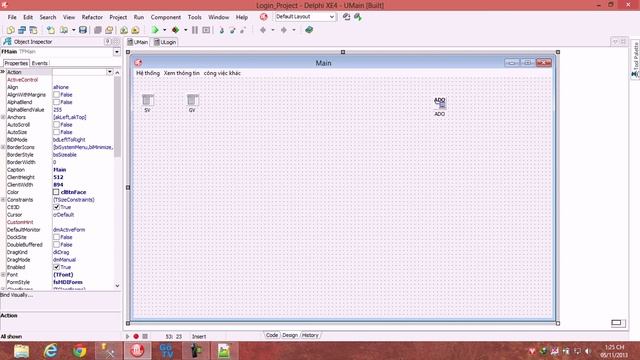Click the Set debug desktop icon
640x360 pixels.
(x=358, y=17)
